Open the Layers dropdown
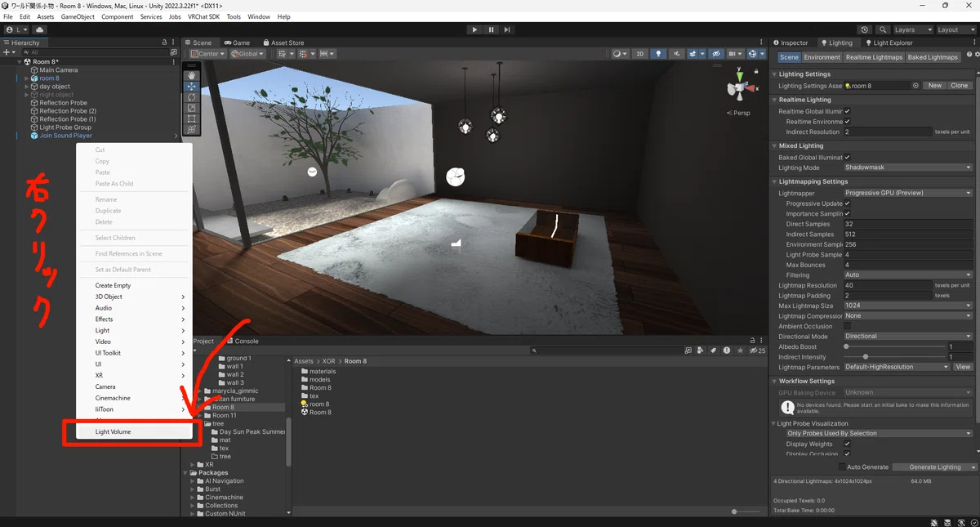This screenshot has height=527, width=980. (x=913, y=29)
